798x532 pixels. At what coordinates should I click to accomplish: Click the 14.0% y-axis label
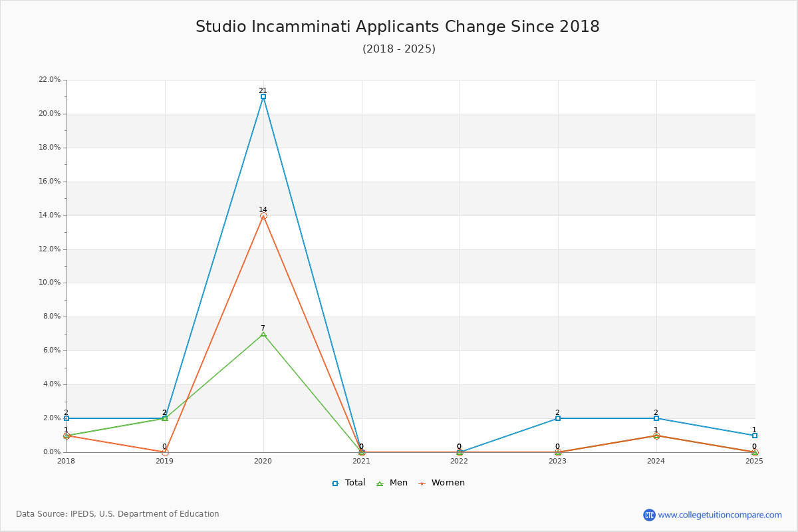pos(50,215)
